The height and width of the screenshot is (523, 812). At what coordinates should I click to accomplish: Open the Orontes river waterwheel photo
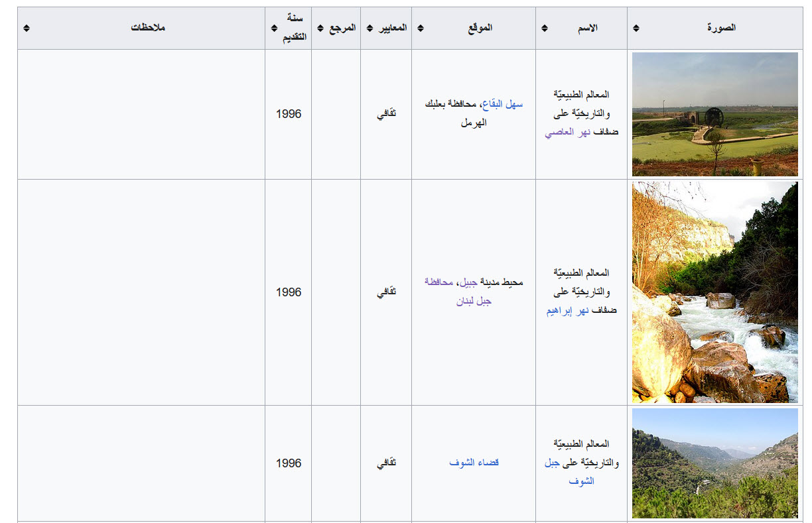[x=715, y=114]
